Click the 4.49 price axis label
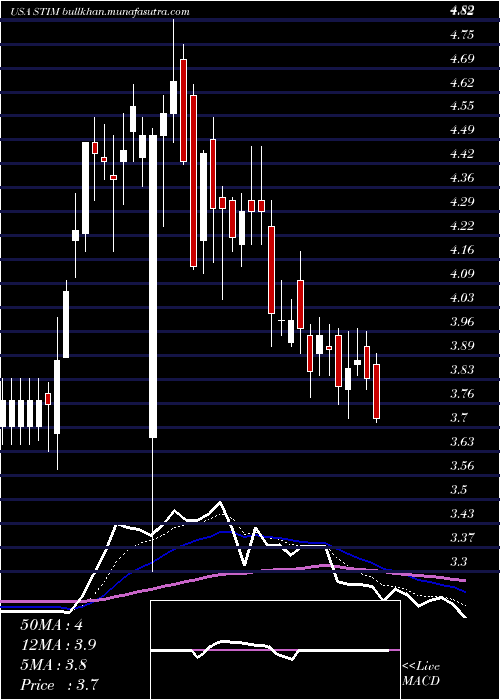This screenshot has height=700, width=500. coord(462,131)
